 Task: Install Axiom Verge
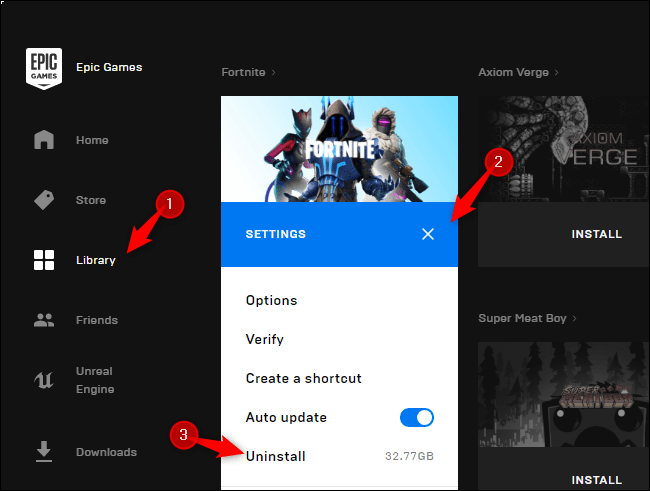point(596,234)
